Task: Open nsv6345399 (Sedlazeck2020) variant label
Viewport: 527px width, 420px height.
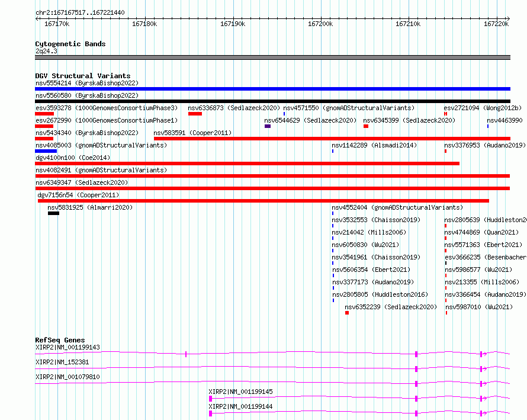Action: click(x=409, y=120)
